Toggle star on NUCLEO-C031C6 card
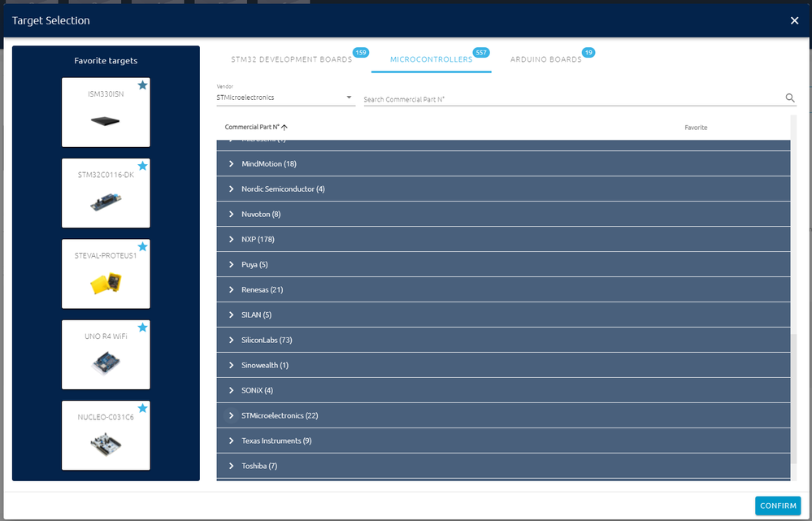Viewport: 812px width, 521px height. coord(142,408)
